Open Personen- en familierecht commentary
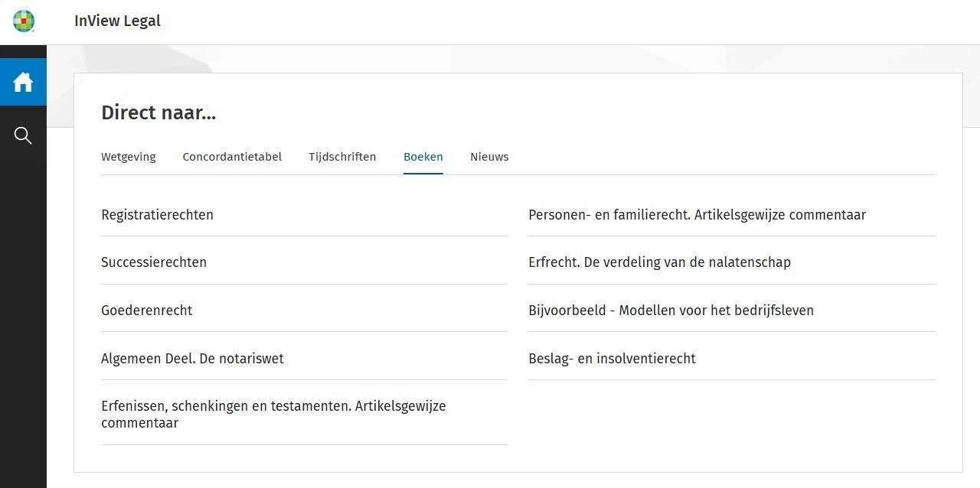The width and height of the screenshot is (980, 488). (x=697, y=215)
